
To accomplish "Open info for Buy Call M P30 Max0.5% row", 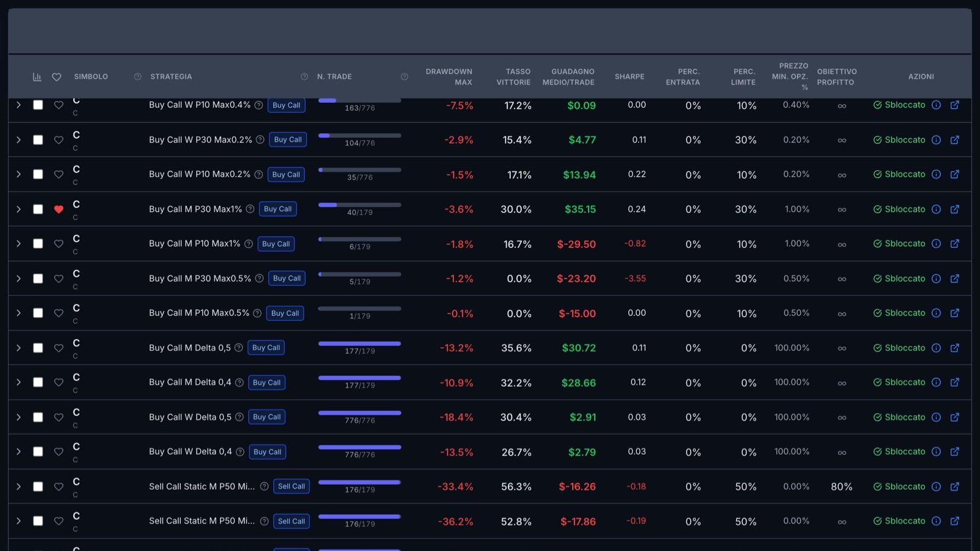I will [936, 279].
